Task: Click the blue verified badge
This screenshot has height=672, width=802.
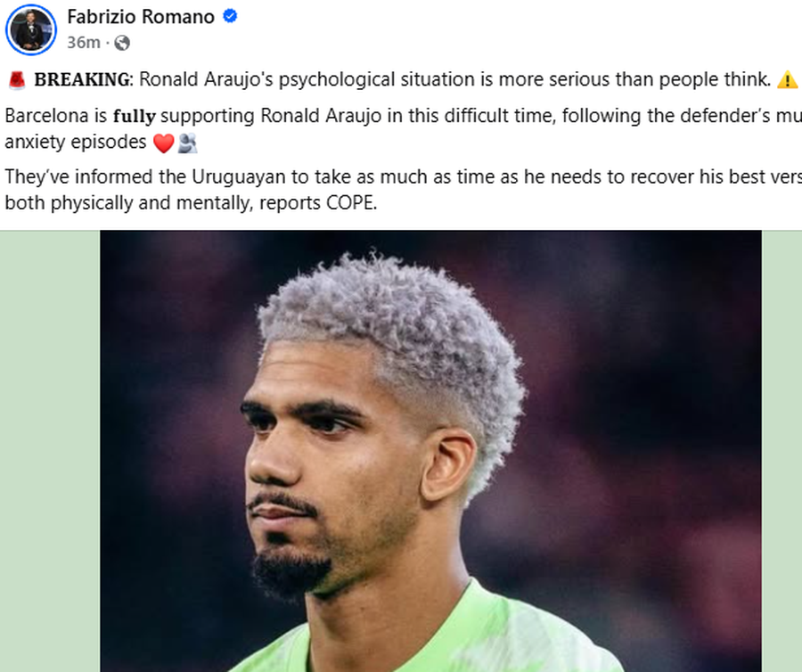Action: (230, 16)
